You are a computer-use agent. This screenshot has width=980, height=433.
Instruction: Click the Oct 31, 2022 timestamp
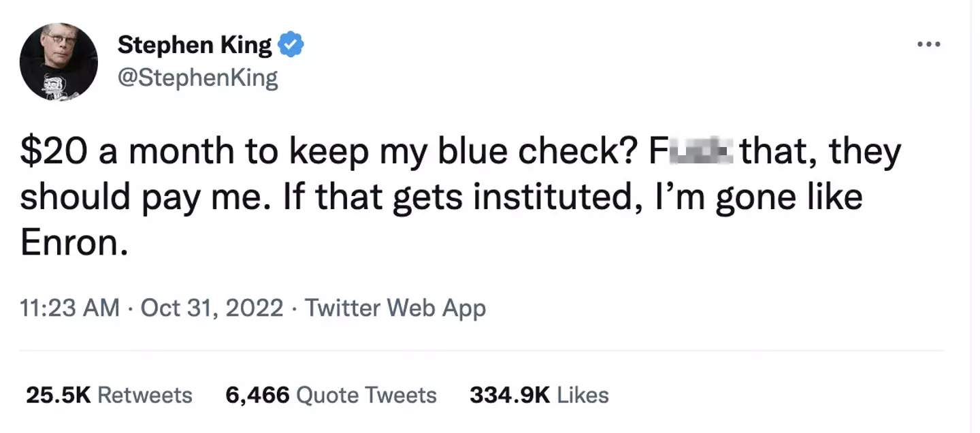pos(213,308)
